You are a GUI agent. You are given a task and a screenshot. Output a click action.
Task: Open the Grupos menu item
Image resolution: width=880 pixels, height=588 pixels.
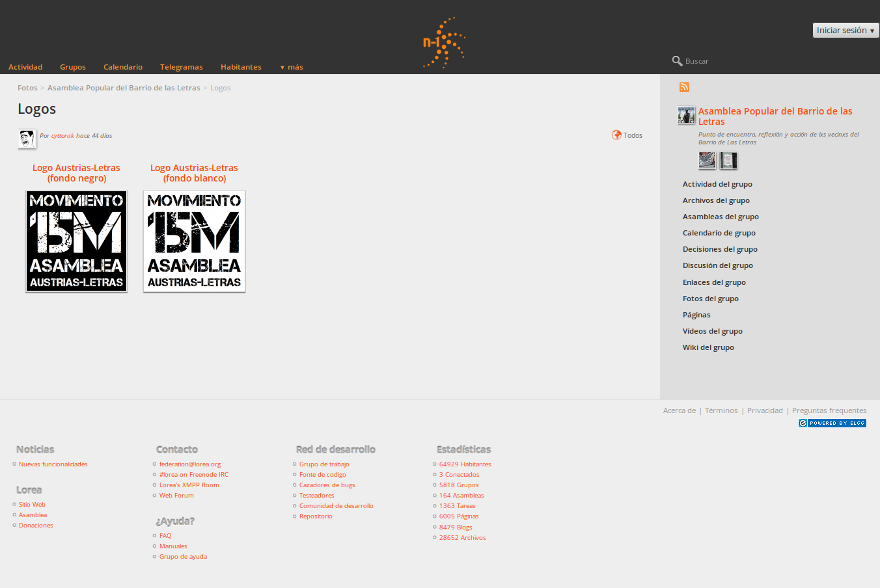(73, 67)
